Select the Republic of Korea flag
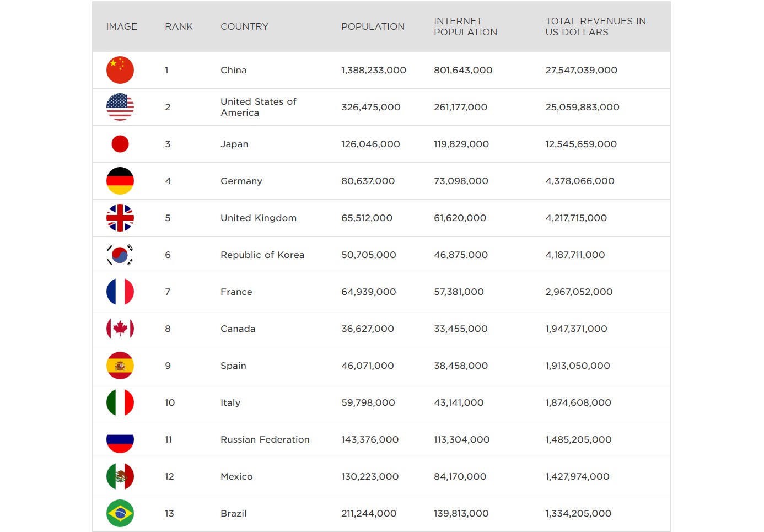The height and width of the screenshot is (532, 764). pos(120,255)
